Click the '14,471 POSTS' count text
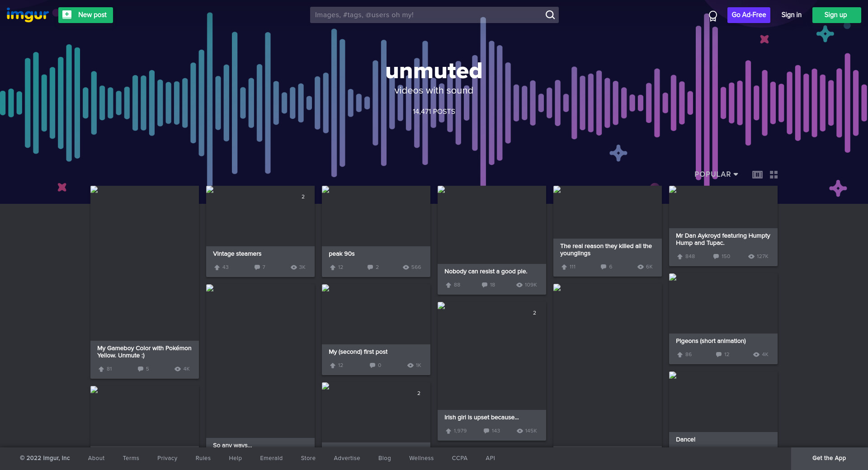 coord(434,112)
